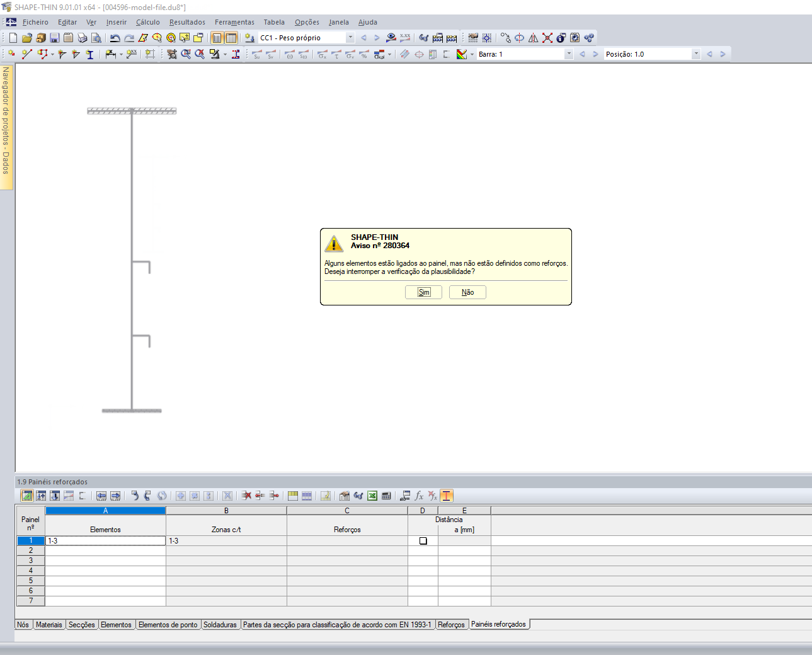Expand the CC1 - Peso próprio load case dropdown

(350, 38)
